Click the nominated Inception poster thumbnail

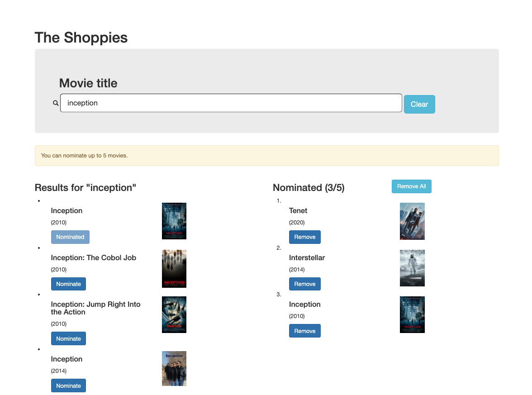(x=412, y=314)
